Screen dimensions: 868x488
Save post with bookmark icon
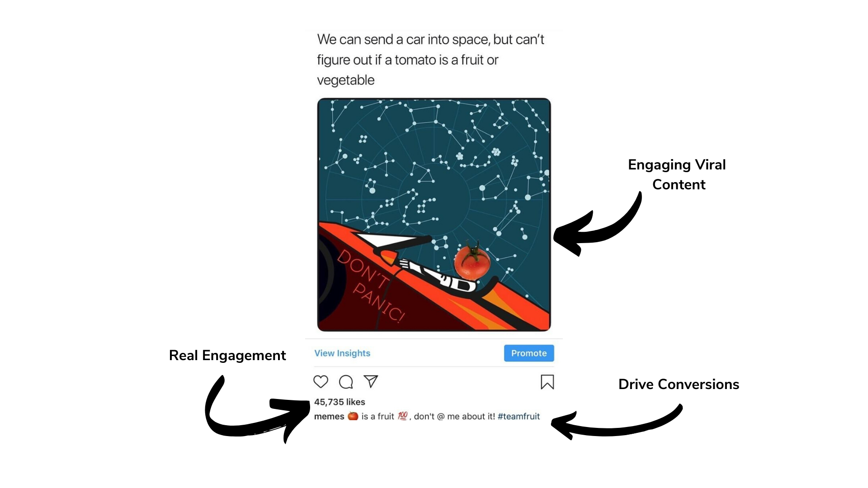pos(547,382)
